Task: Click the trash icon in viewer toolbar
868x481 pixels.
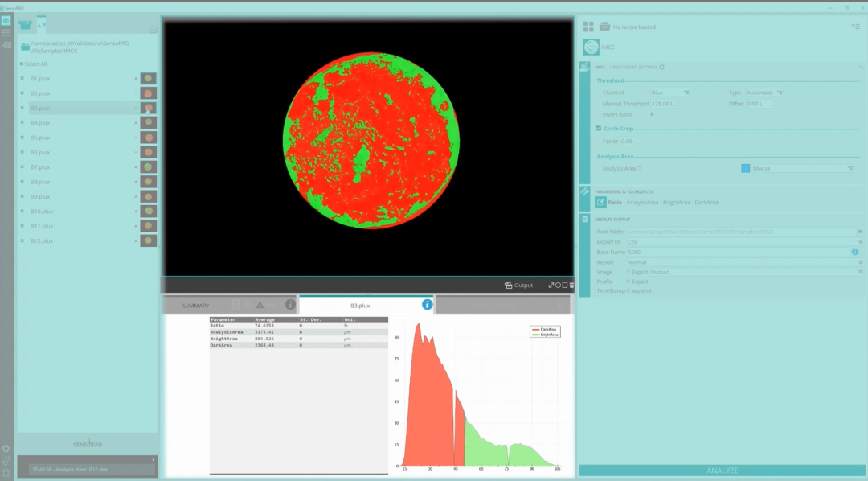Action: (x=571, y=286)
